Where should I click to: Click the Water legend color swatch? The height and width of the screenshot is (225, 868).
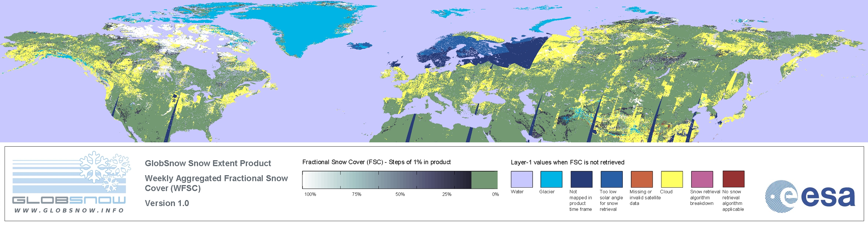click(x=522, y=179)
